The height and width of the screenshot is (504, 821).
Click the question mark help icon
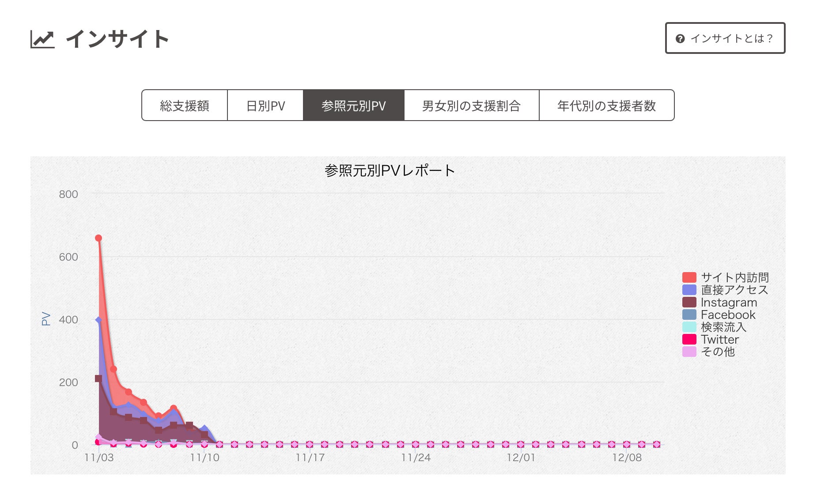tap(680, 39)
